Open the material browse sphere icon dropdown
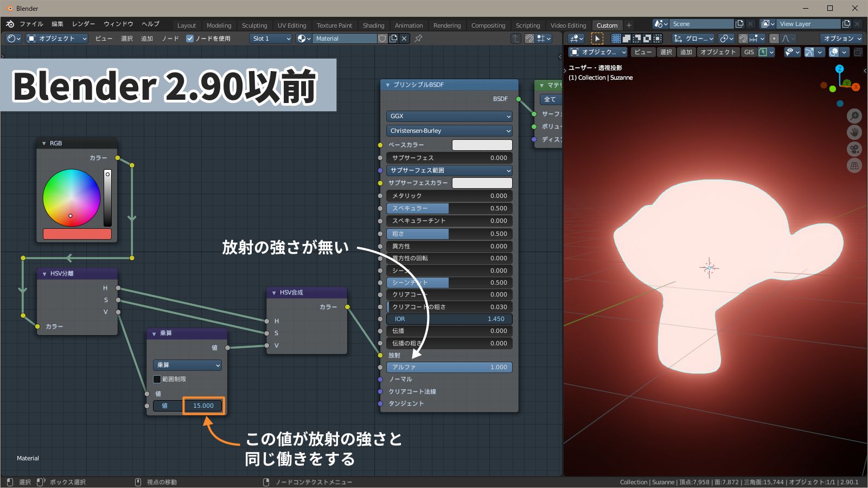868x488 pixels. (x=304, y=38)
